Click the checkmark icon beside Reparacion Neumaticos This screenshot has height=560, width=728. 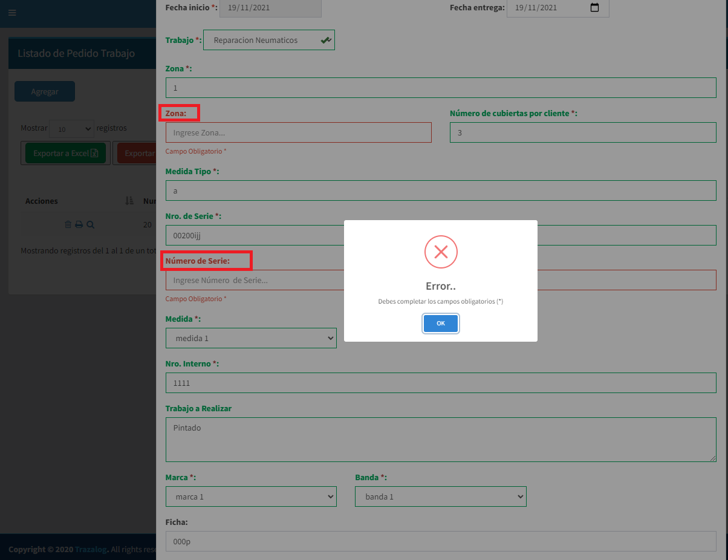pyautogui.click(x=326, y=39)
